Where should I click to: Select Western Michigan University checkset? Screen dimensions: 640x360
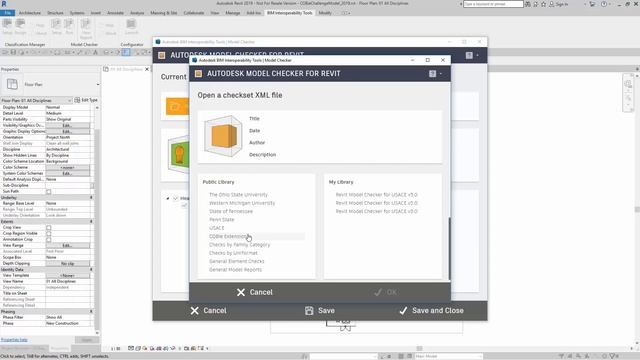242,203
